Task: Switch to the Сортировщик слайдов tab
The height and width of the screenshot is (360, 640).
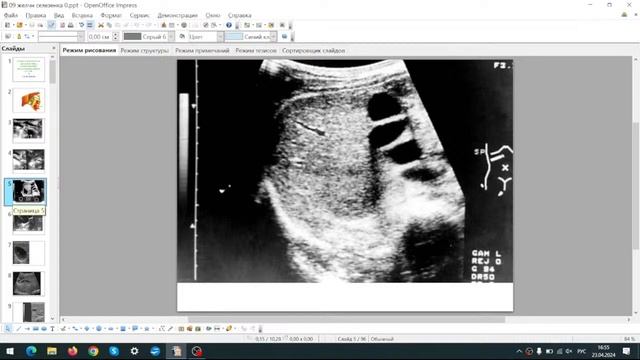Action: pos(313,51)
